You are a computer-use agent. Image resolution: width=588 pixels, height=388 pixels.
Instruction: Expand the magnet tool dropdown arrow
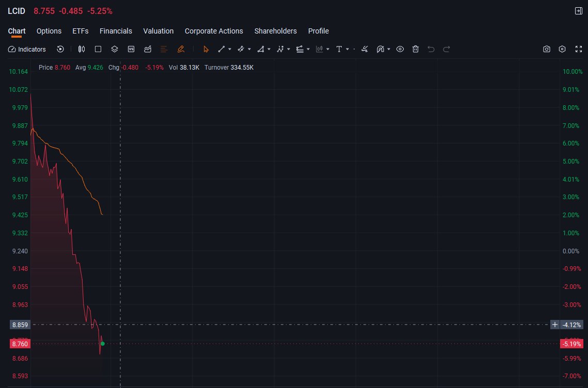[x=389, y=49]
